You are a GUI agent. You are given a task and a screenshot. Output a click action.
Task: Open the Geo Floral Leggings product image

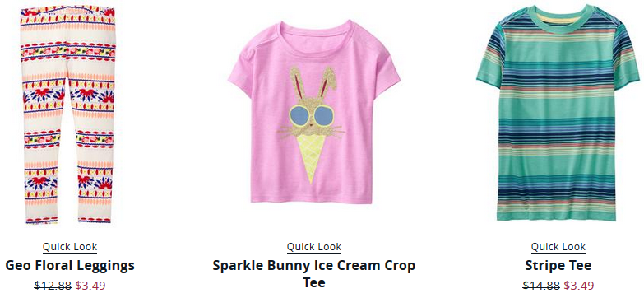click(x=68, y=114)
